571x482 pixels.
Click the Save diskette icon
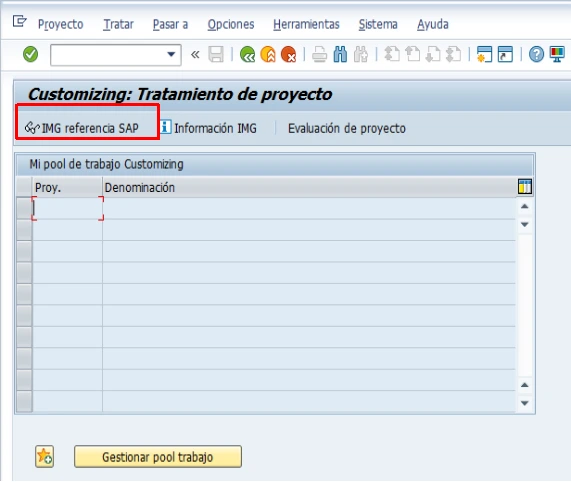point(216,55)
